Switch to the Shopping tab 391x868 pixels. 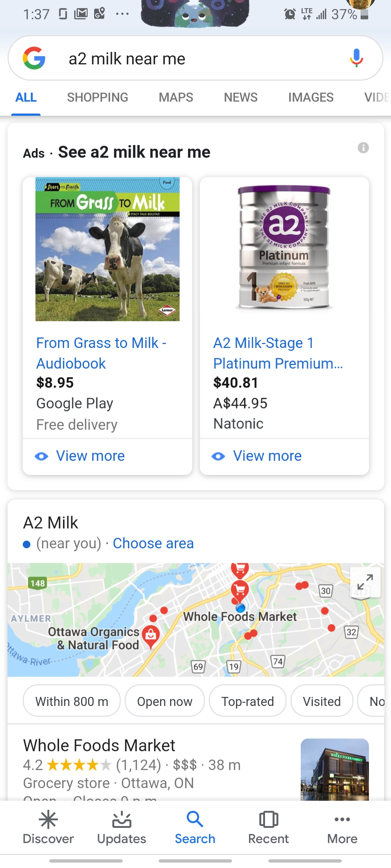pyautogui.click(x=97, y=97)
